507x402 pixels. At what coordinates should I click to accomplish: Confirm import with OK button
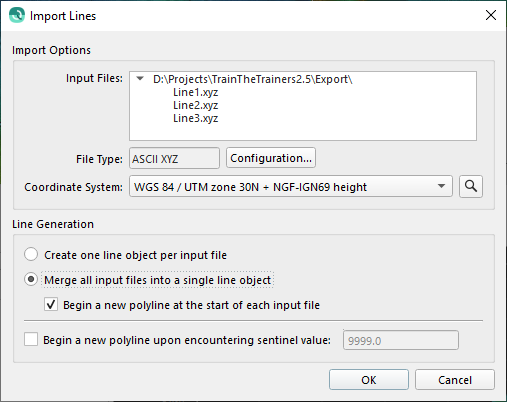[369, 380]
